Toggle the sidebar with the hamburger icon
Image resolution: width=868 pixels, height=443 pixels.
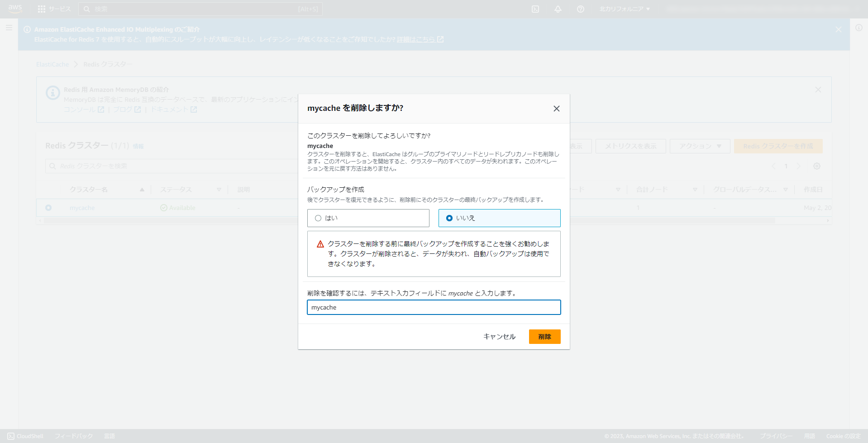click(9, 28)
